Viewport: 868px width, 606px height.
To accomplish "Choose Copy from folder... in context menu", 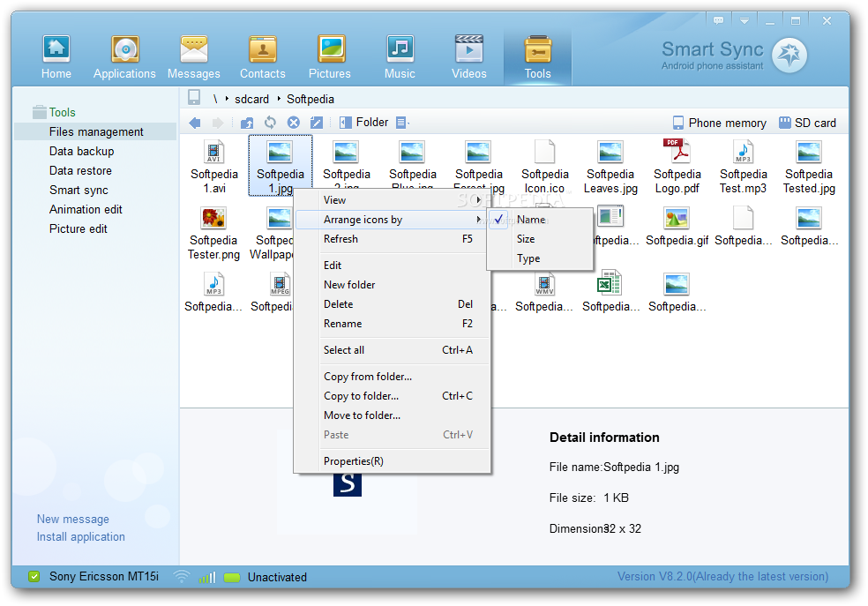I will pyautogui.click(x=393, y=377).
